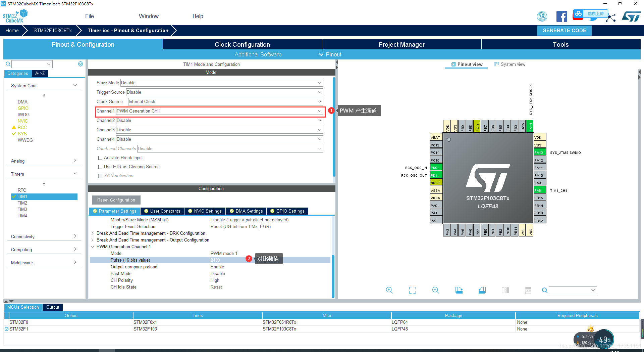This screenshot has height=352, width=644.
Task: Click the Reset Configuration button
Action: tap(116, 200)
